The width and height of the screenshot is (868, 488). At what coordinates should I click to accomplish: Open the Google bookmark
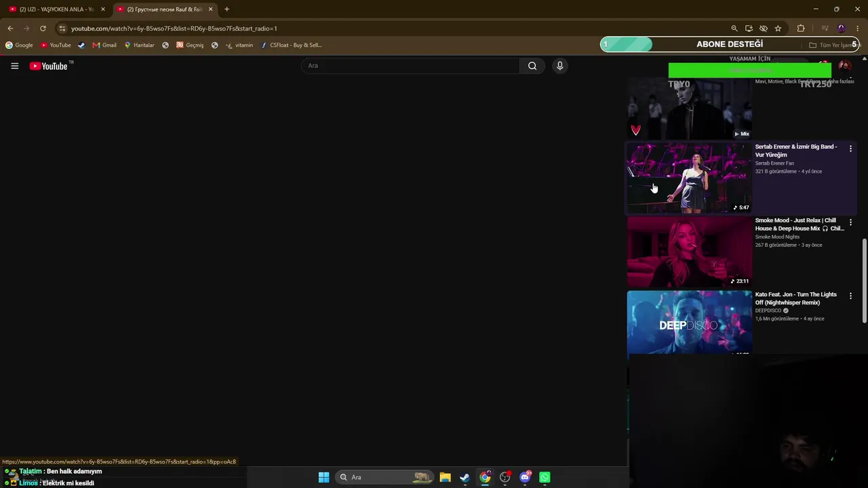tap(19, 45)
